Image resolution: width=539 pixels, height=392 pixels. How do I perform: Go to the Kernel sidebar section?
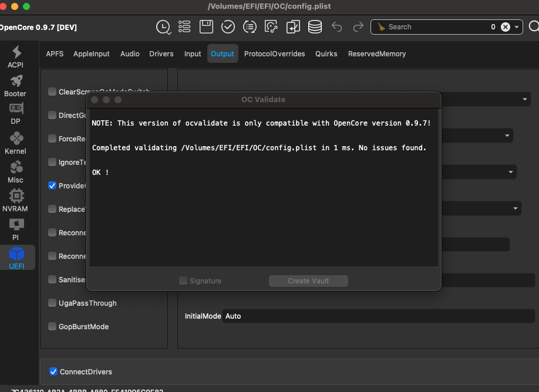coord(16,144)
